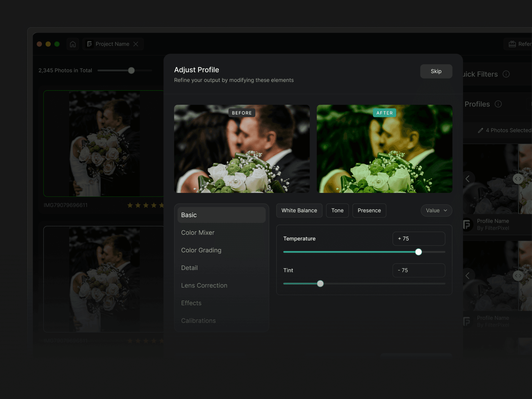
Task: Click the Profiles info icon
Action: point(498,104)
